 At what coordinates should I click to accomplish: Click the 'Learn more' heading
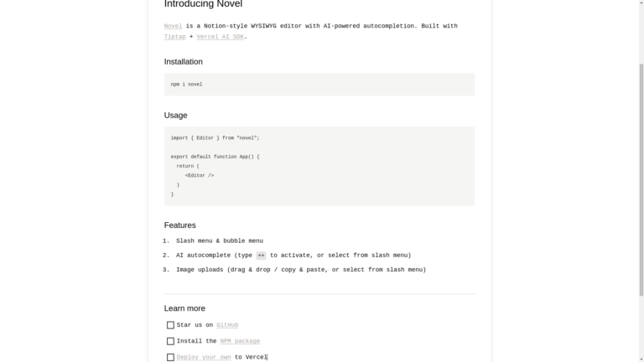click(x=184, y=308)
